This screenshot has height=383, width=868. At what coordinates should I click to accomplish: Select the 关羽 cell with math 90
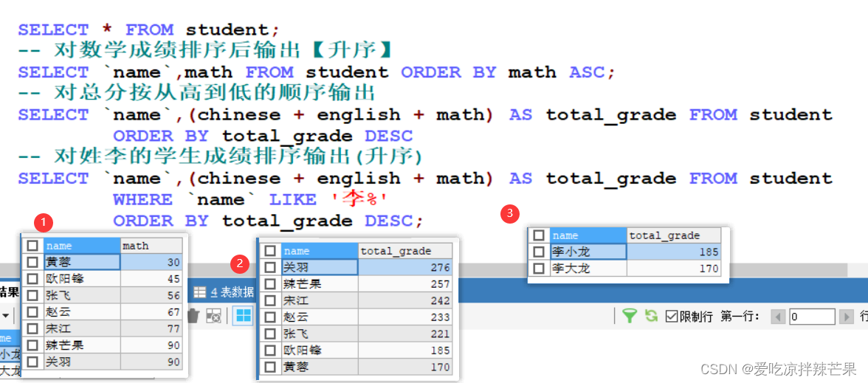[82, 362]
